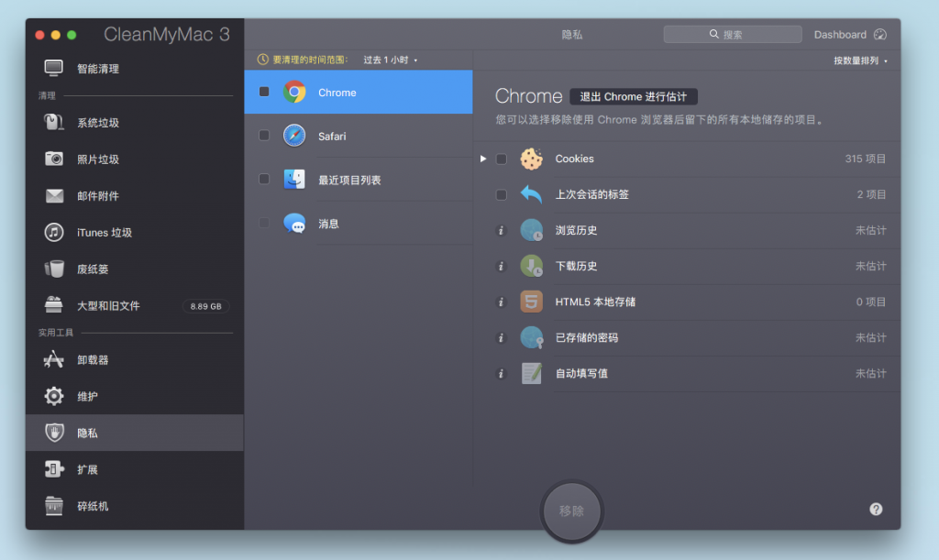Show info for HTML5 本地存储 row

point(502,302)
